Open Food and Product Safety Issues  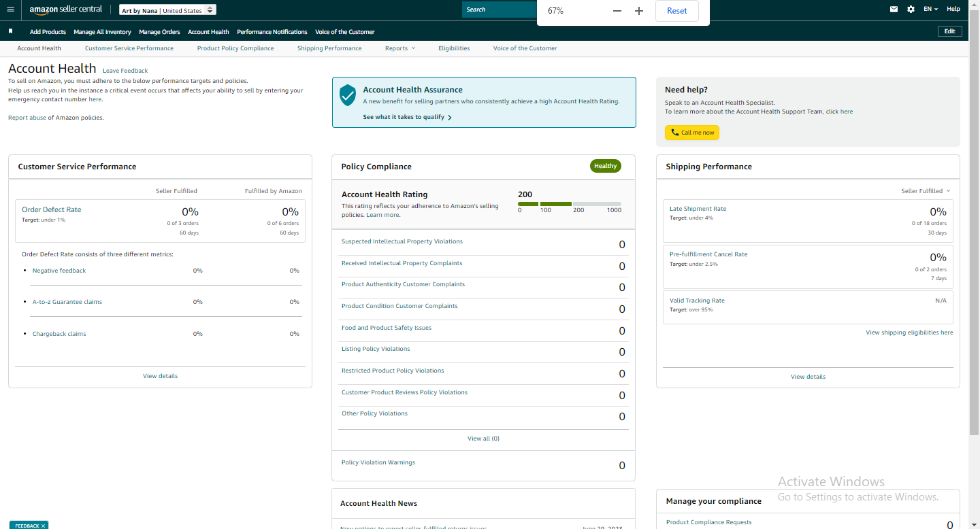(387, 328)
